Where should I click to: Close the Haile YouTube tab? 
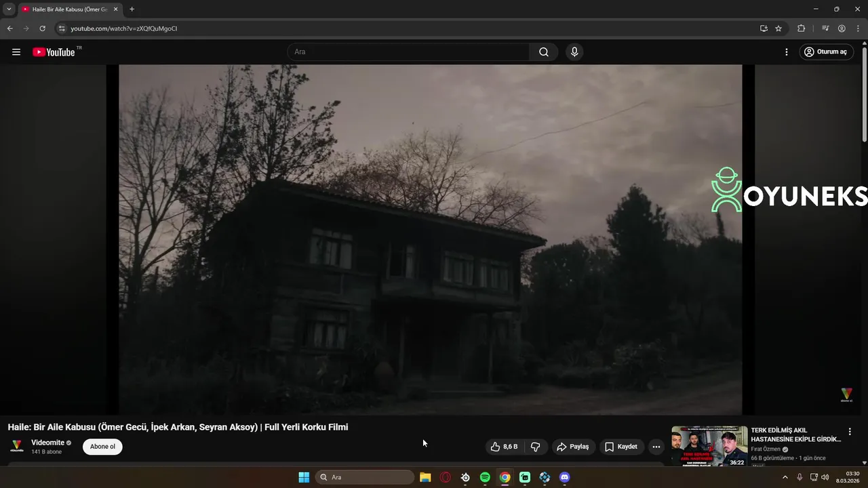(x=115, y=9)
